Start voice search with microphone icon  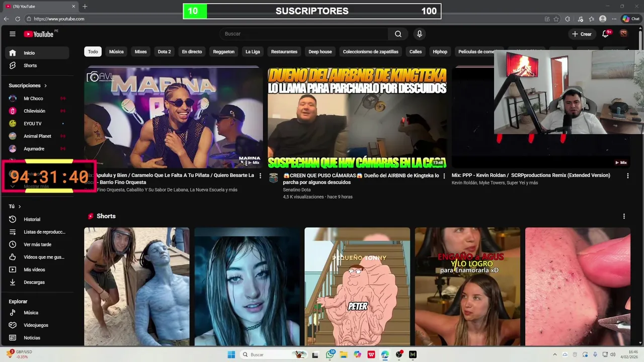pos(419,34)
